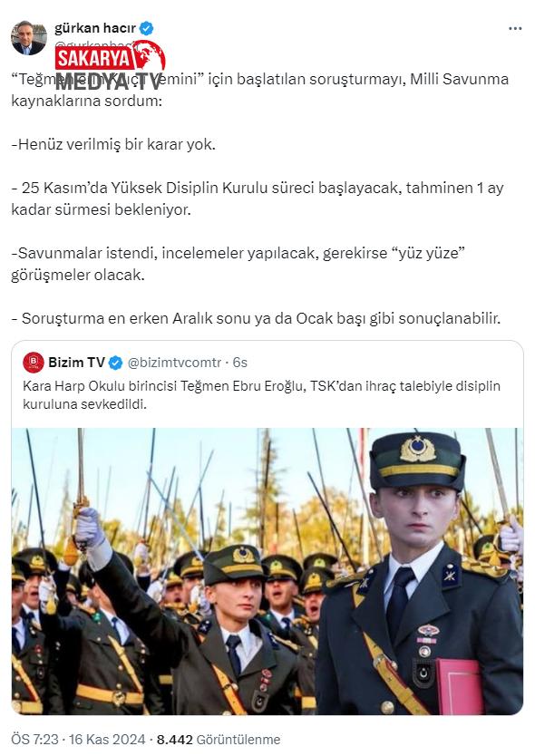The height and width of the screenshot is (756, 535).
Task: Click the blue verified badge beside gürkan hacır
Action: (147, 28)
